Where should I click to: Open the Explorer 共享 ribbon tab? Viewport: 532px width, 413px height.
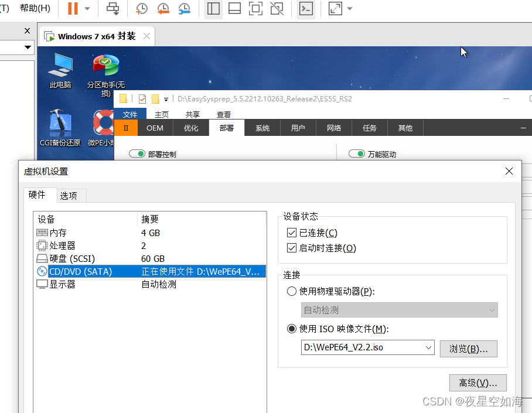(x=193, y=114)
